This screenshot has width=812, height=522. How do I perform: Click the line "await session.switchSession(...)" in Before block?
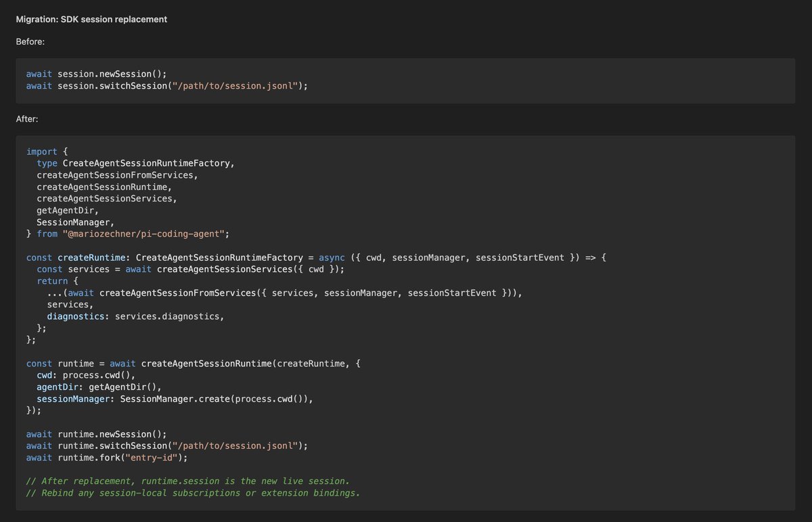coord(167,86)
